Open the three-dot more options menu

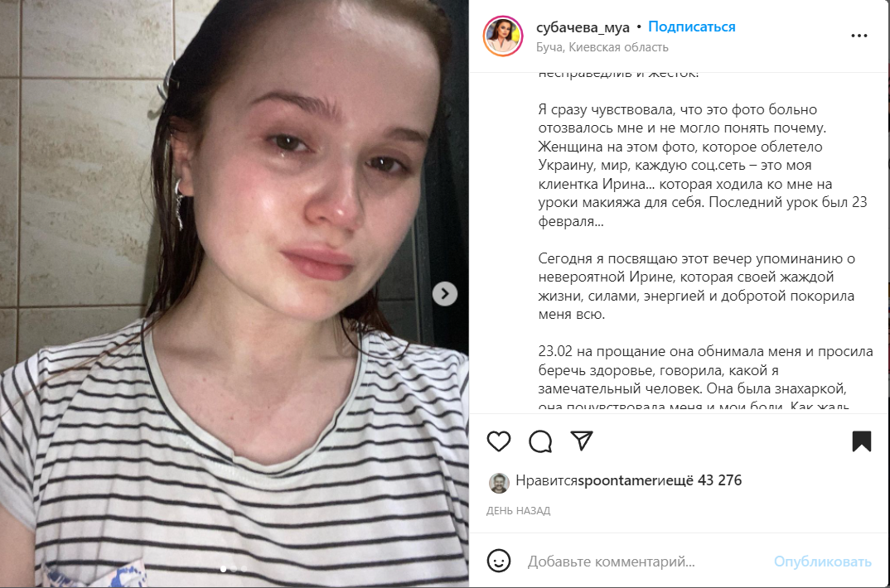pos(859,36)
